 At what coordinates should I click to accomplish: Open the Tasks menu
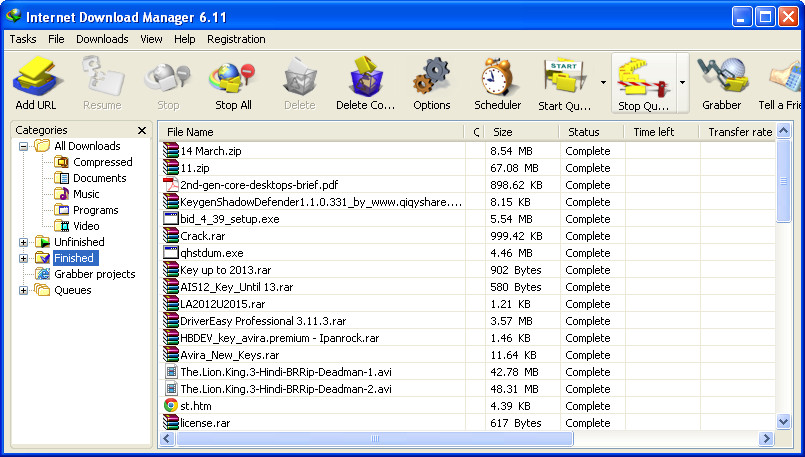click(23, 39)
